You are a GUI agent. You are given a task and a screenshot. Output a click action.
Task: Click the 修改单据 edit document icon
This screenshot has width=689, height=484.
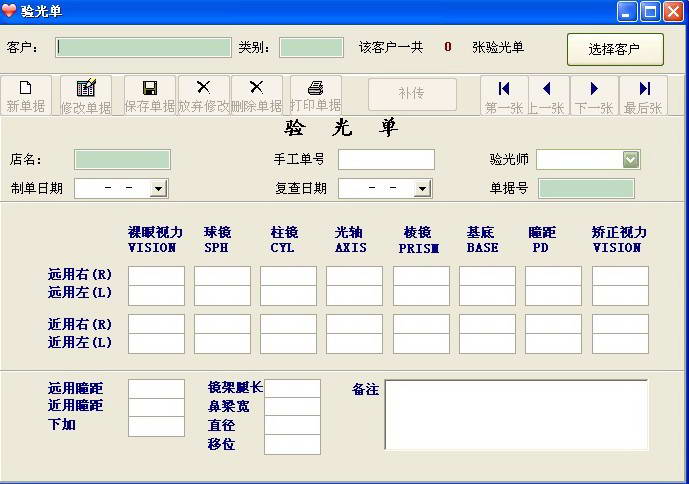coord(86,87)
